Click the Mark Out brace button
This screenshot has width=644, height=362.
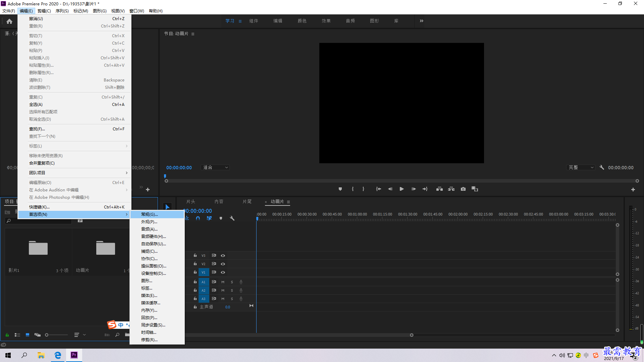[363, 189]
